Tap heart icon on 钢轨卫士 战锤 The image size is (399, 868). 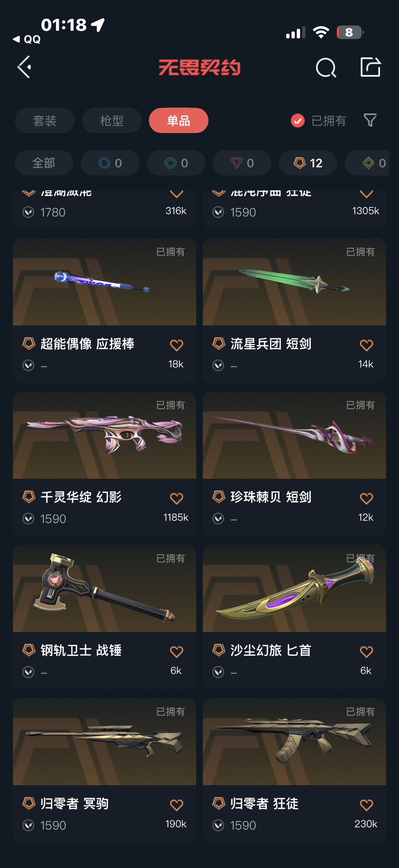tap(177, 651)
